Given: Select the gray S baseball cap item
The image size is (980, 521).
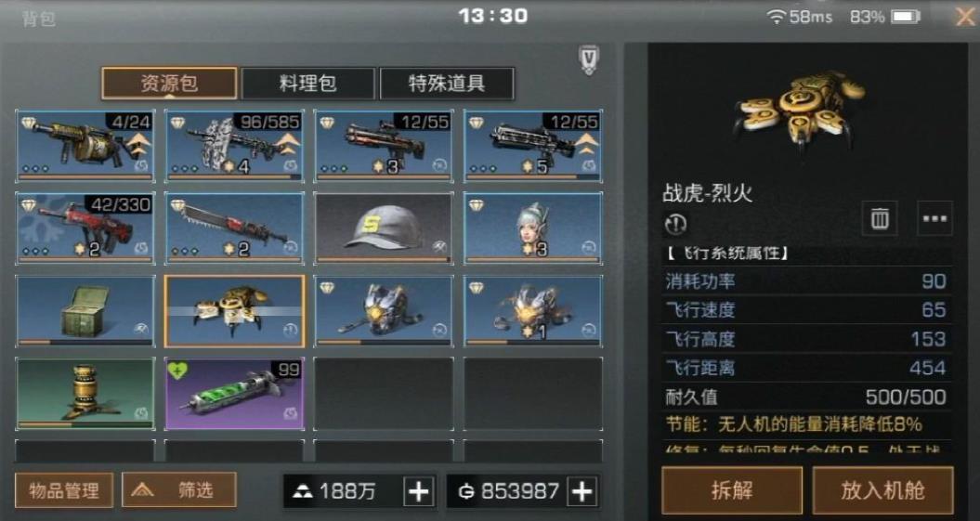Looking at the screenshot, I should (383, 228).
